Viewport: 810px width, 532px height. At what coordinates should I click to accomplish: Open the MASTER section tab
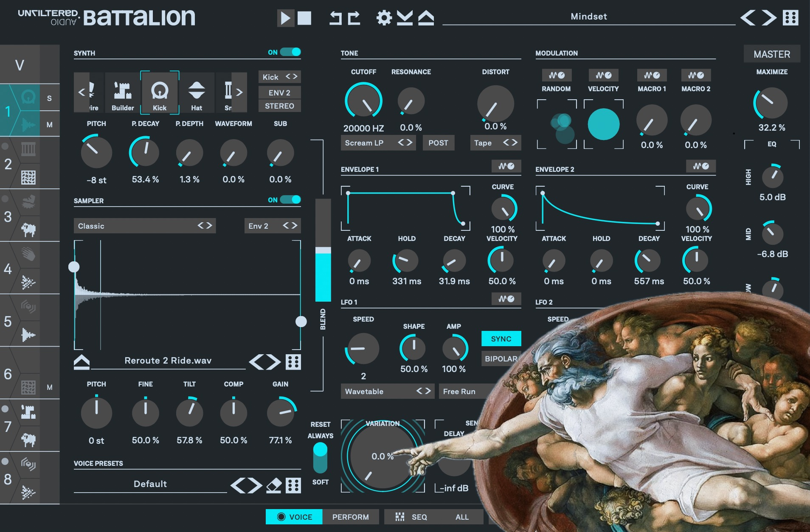pos(772,54)
